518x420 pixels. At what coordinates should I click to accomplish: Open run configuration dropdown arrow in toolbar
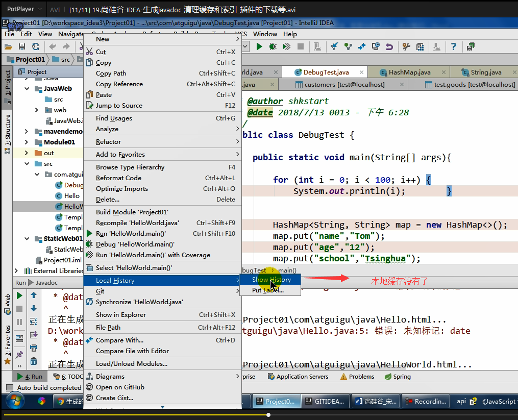coord(245,46)
